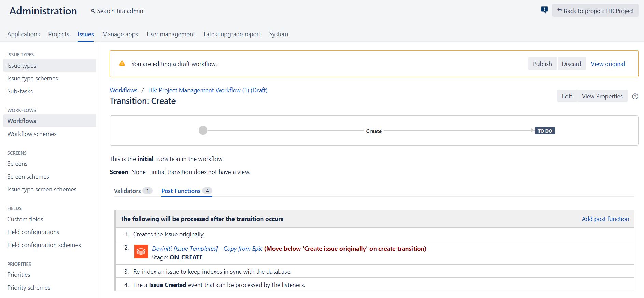Select the Post Functions tab
This screenshot has height=298, width=644.
[x=181, y=191]
